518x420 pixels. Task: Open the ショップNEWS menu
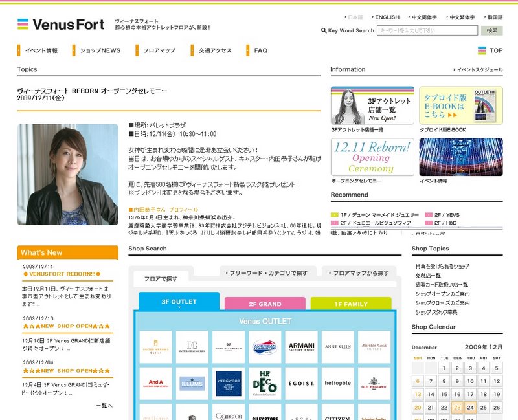click(96, 50)
